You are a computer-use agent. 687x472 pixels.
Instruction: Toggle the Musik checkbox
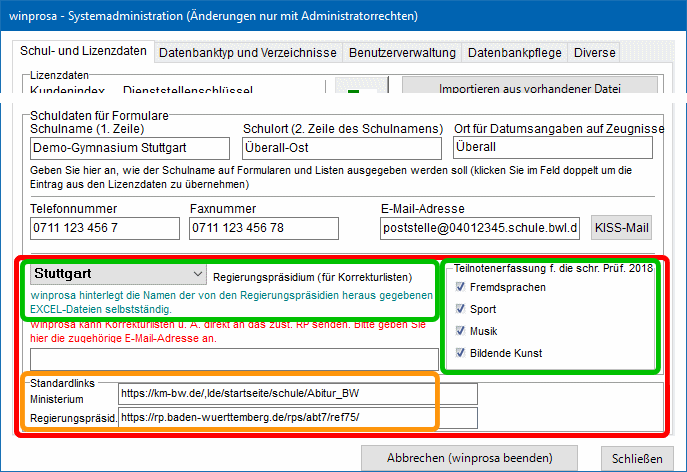[x=460, y=330]
